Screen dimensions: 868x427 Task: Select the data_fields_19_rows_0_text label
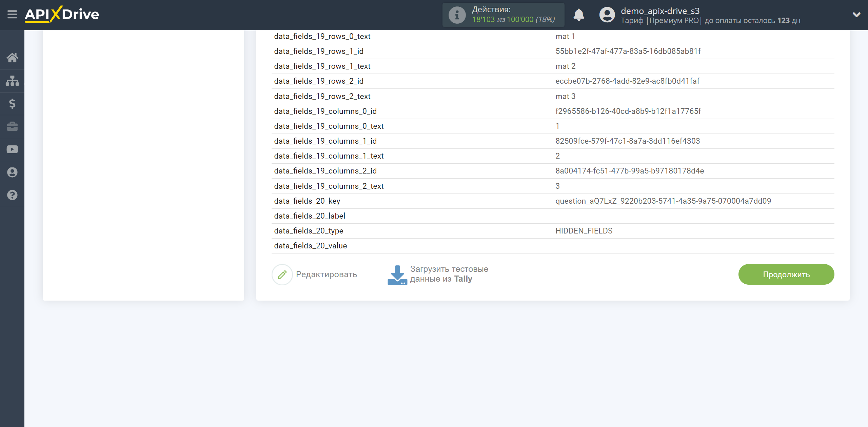[322, 36]
